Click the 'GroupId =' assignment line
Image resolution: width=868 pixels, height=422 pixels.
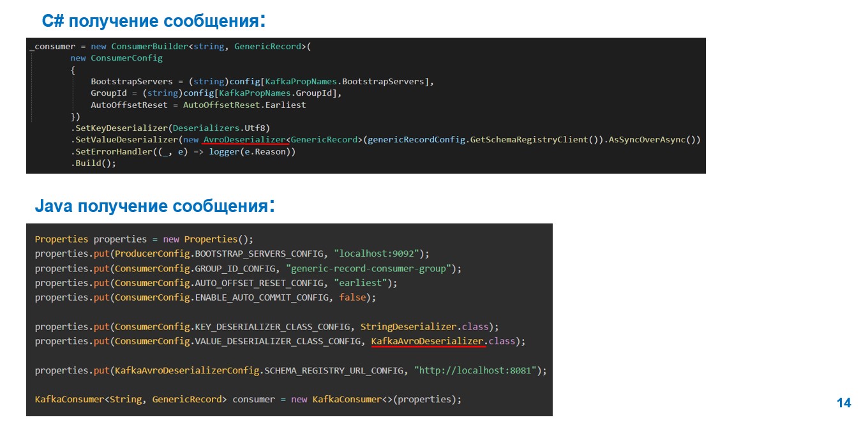click(x=216, y=93)
